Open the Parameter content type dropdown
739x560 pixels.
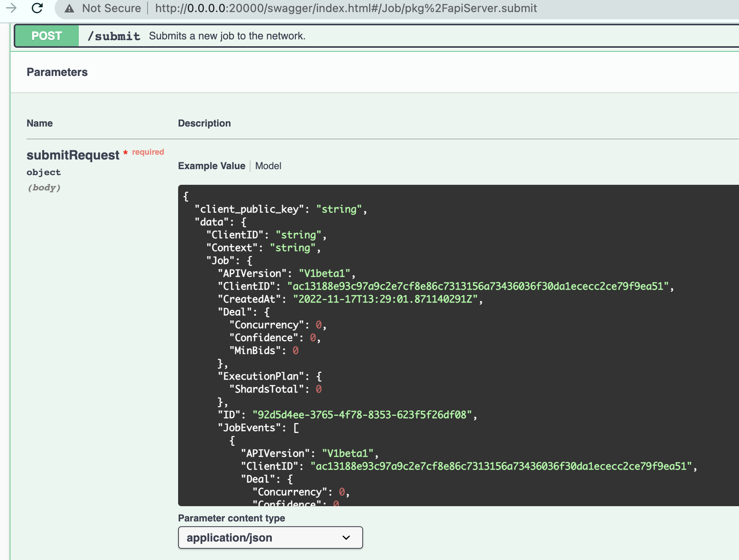click(x=270, y=537)
